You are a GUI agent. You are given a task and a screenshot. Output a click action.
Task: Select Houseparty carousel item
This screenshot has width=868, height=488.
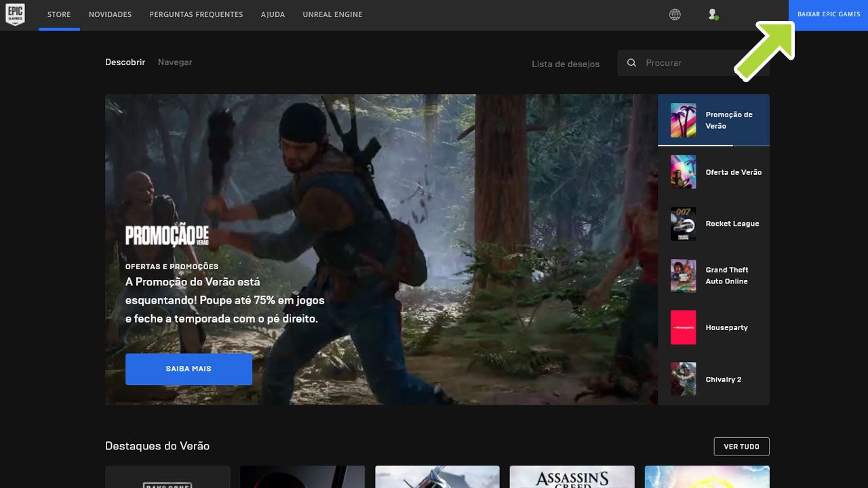coord(713,327)
